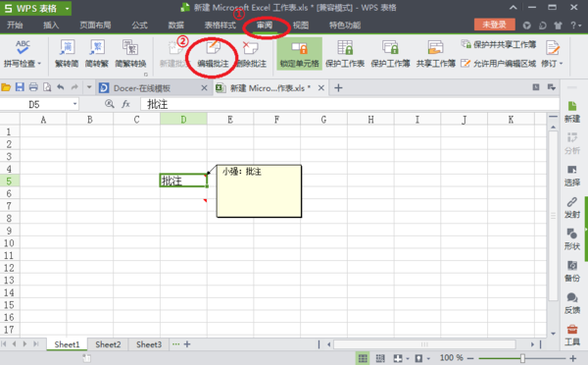This screenshot has height=365, width=588.
Task: Toggle the 锁定单元格 lock cell button
Action: point(299,54)
